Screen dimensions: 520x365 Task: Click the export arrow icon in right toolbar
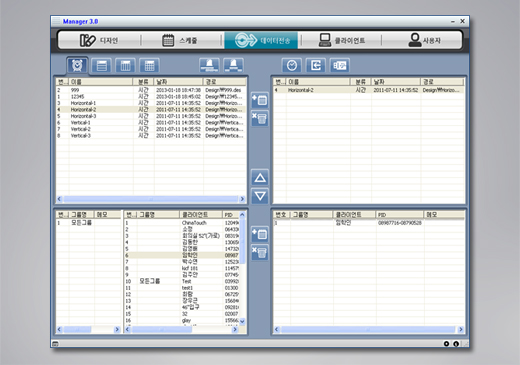click(316, 65)
